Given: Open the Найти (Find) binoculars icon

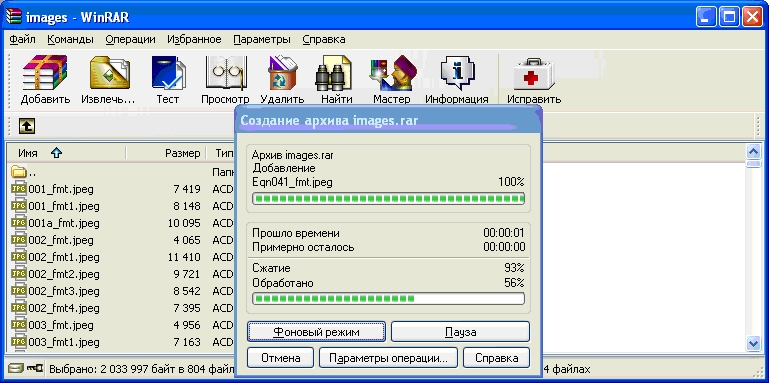Looking at the screenshot, I should [337, 79].
